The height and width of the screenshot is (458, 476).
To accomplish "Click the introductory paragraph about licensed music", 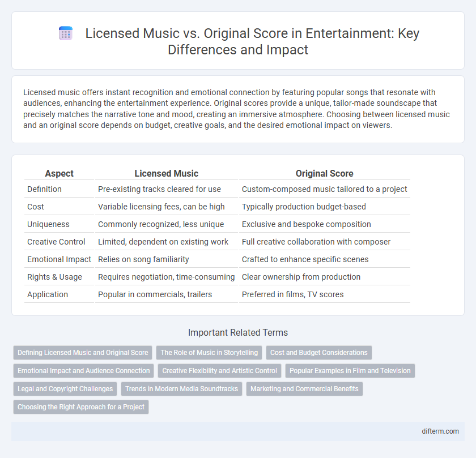I will point(236,109).
